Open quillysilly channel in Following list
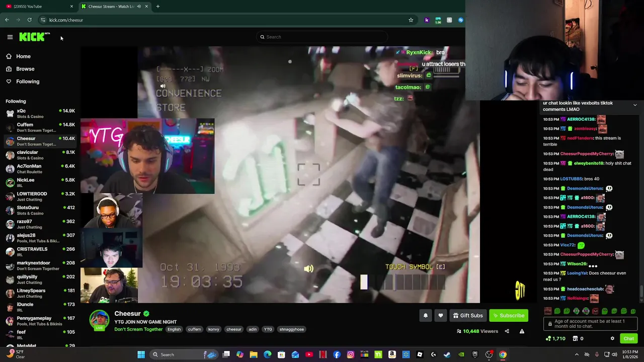This screenshot has height=362, width=644. [x=40, y=280]
